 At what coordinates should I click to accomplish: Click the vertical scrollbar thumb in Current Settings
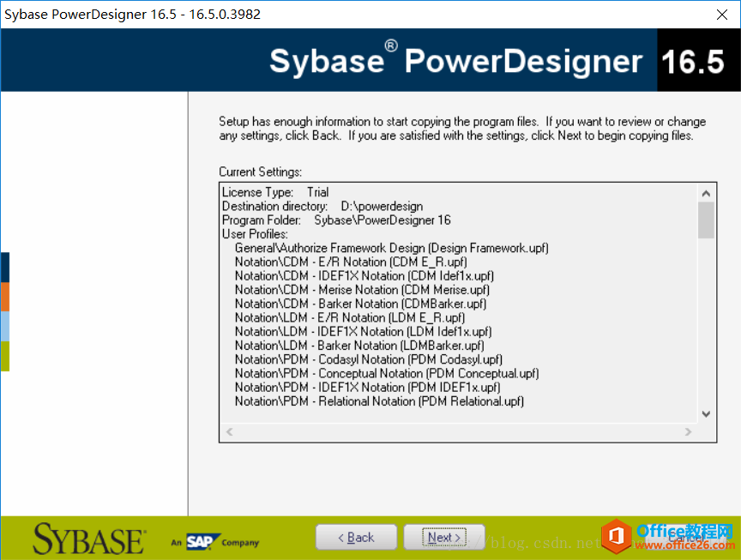[706, 220]
